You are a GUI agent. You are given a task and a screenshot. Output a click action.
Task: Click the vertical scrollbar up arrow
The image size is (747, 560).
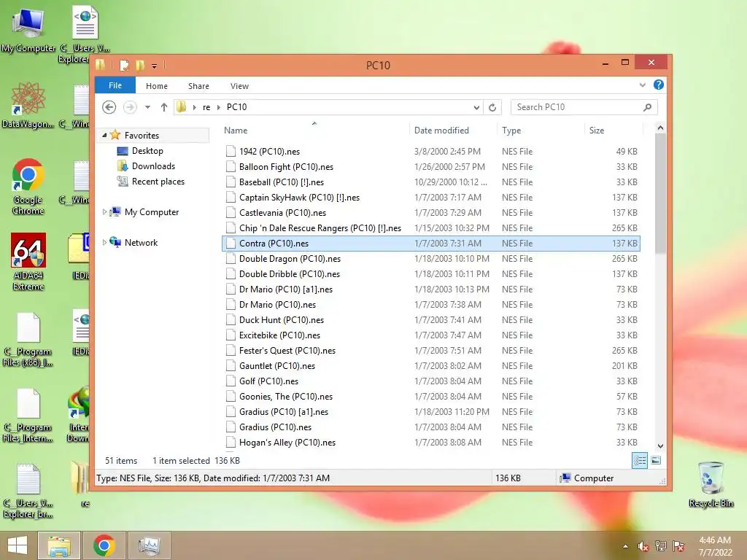point(660,128)
